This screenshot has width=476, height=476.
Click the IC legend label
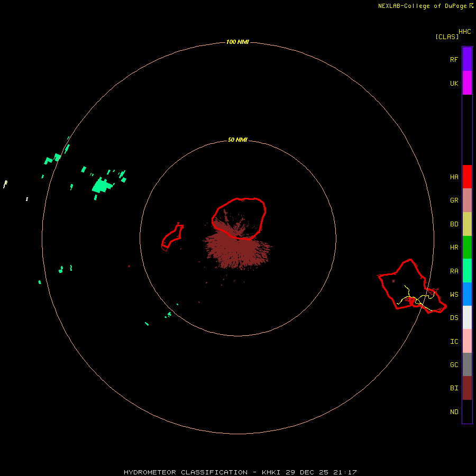pyautogui.click(x=454, y=341)
